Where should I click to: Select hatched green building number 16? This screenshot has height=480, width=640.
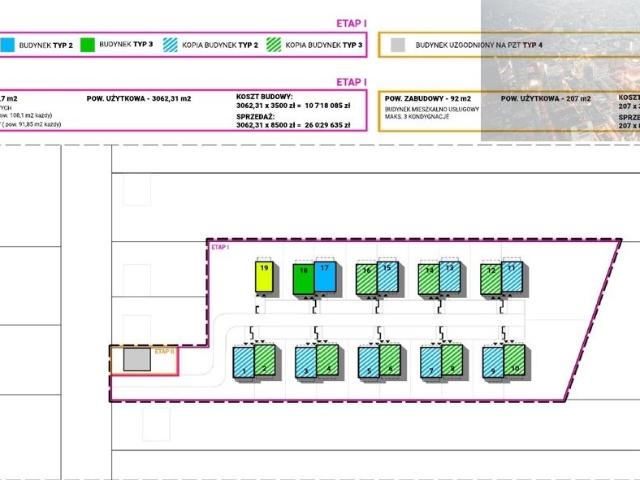[365, 279]
